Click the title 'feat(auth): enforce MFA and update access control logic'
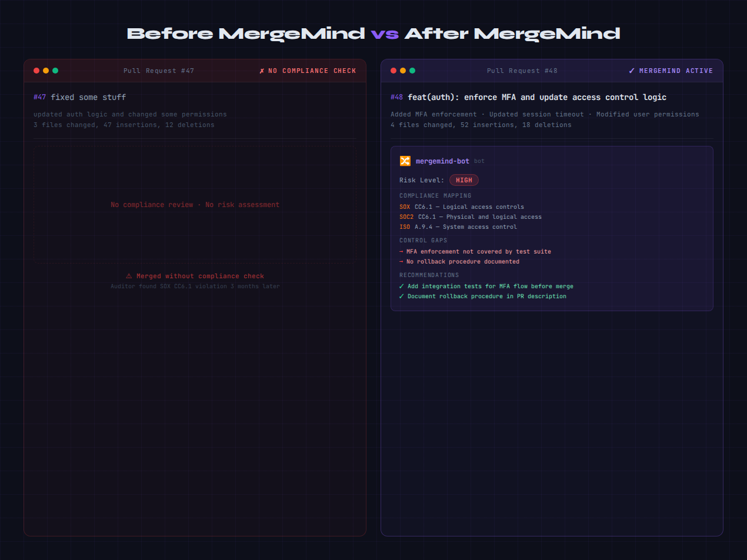The height and width of the screenshot is (560, 747). (537, 97)
